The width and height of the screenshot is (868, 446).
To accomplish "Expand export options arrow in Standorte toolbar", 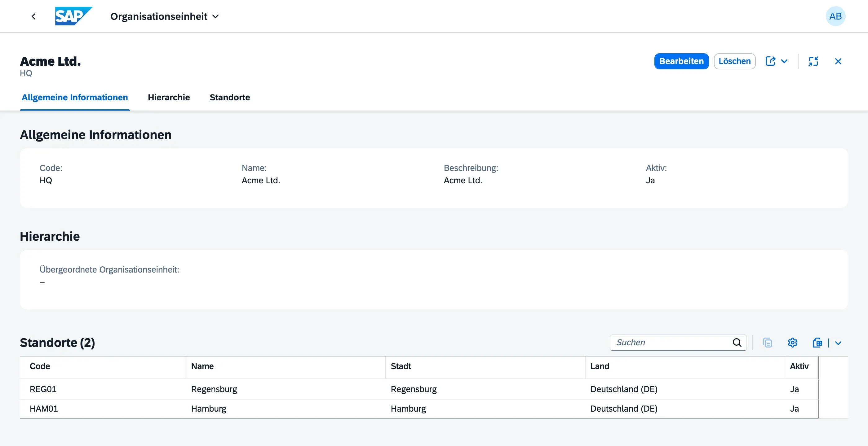I will click(838, 343).
